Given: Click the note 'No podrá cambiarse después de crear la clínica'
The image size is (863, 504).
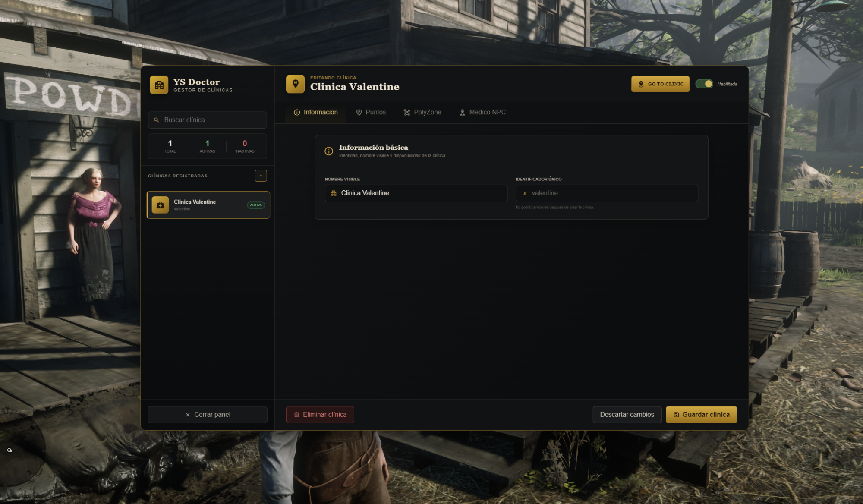Looking at the screenshot, I should coord(554,208).
